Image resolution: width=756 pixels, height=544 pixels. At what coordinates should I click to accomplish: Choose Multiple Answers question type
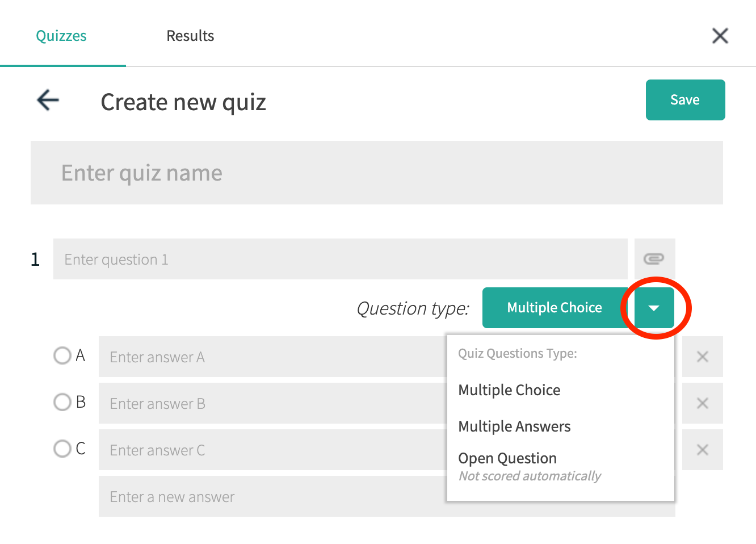click(x=514, y=426)
